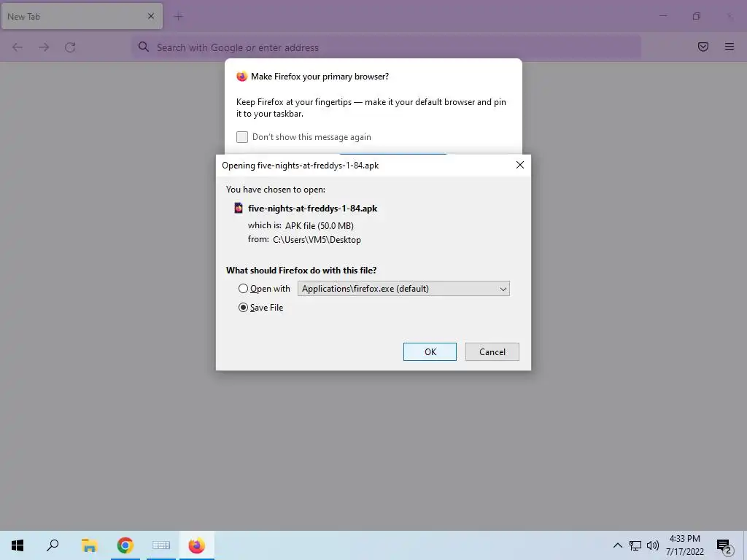747x560 pixels.
Task: Open File Explorer from taskbar
Action: tap(89, 545)
